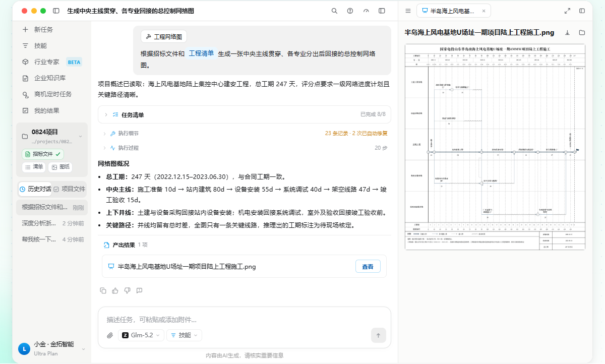The height and width of the screenshot is (364, 605).
Task: Download the 半岛海上风电基地 png file
Action: [567, 32]
